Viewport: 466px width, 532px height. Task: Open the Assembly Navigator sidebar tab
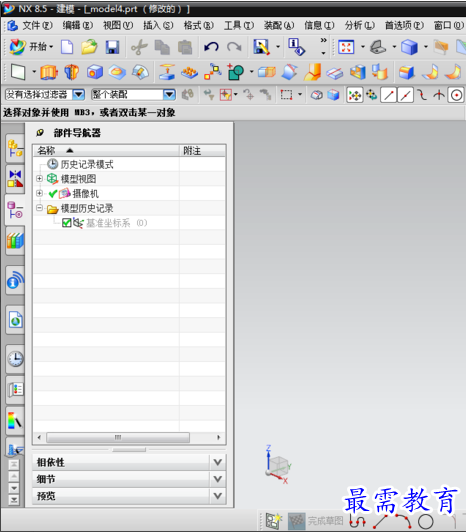click(15, 148)
